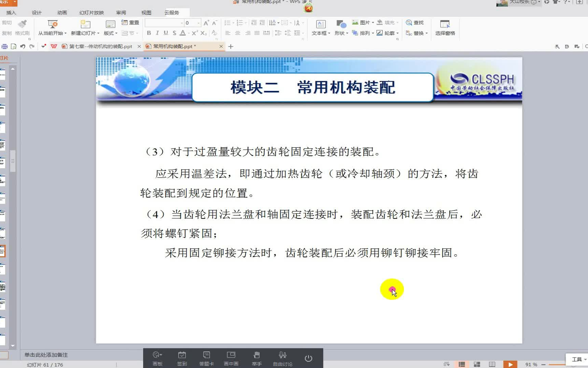
Task: Click the sign-in (签到) icon
Action: (182, 358)
